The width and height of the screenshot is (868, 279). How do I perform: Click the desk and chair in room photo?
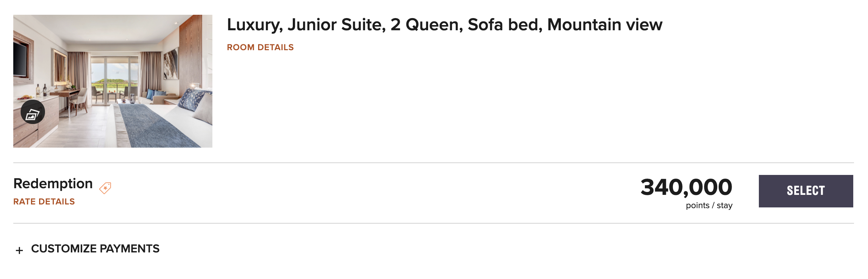tap(74, 98)
